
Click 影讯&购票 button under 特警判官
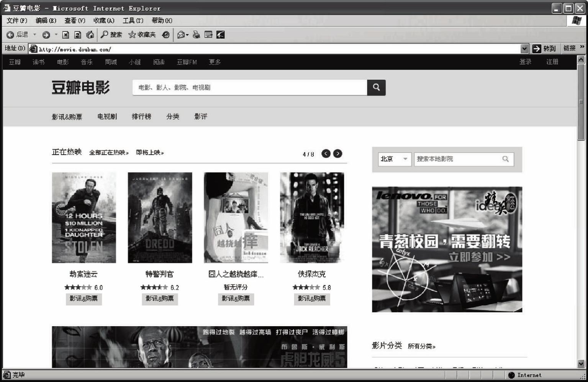160,299
